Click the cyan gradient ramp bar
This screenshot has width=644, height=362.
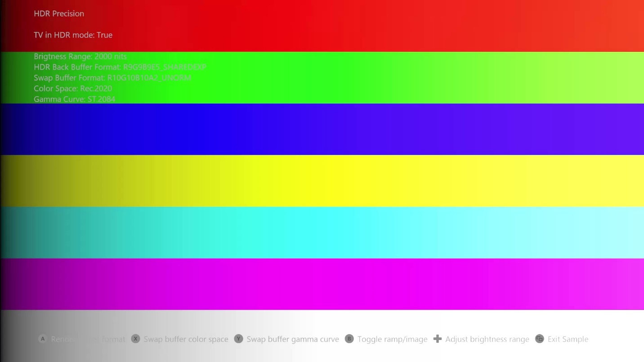point(322,232)
